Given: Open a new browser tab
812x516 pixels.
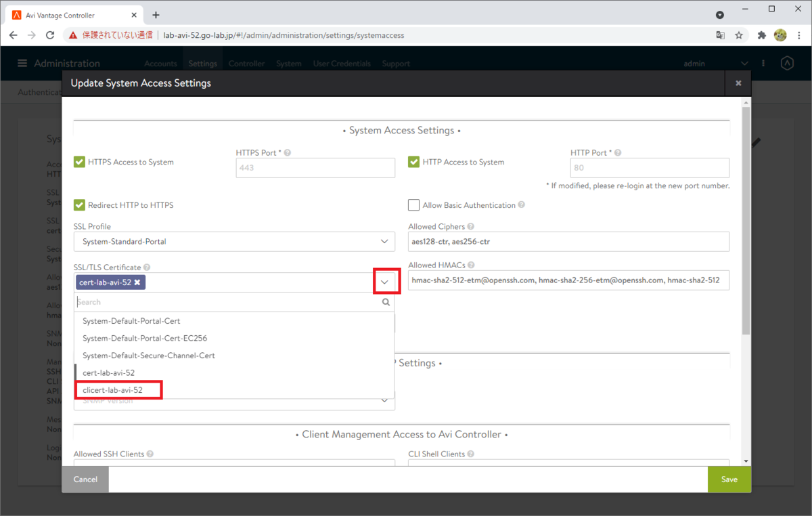Looking at the screenshot, I should tap(156, 15).
